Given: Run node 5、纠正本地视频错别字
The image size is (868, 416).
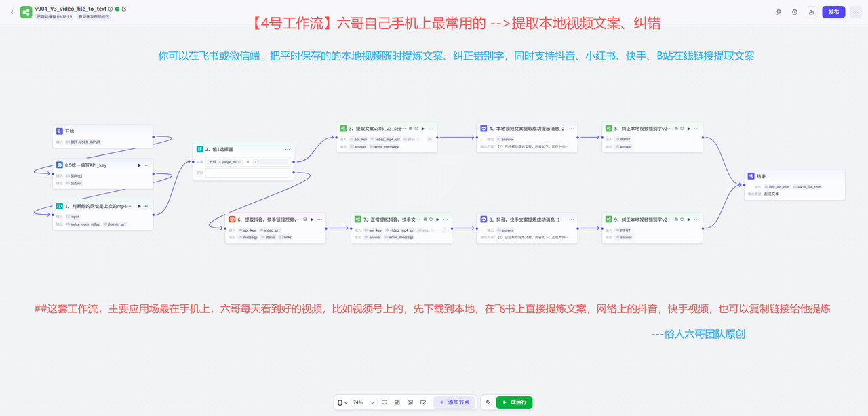Looking at the screenshot, I should pos(688,128).
